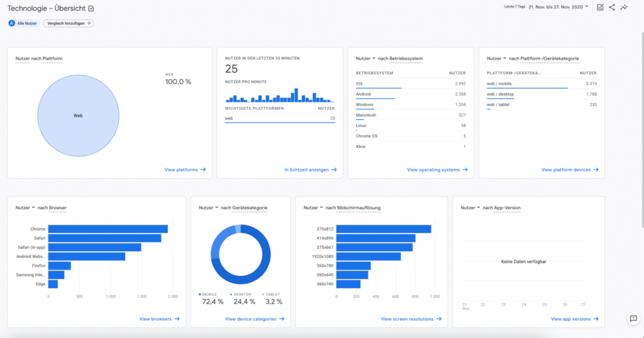Click the arrow next to View platforms
Screen dimensions: 644x338
203,170
